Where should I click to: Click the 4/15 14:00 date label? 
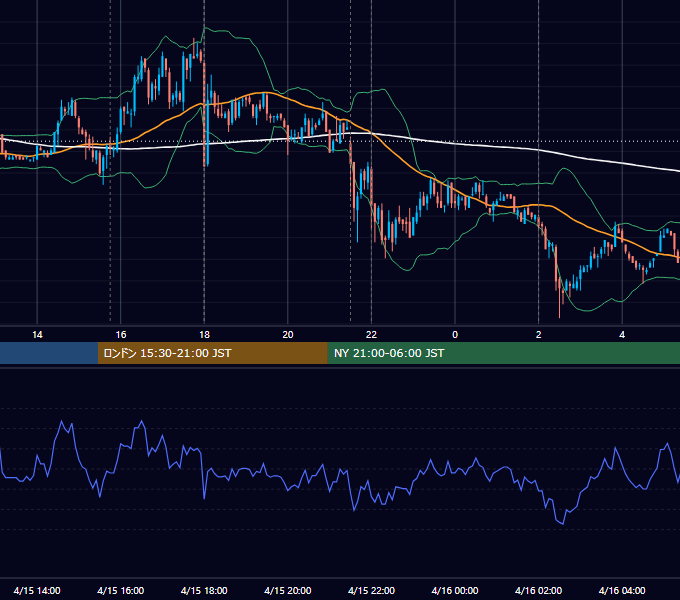pos(37,590)
